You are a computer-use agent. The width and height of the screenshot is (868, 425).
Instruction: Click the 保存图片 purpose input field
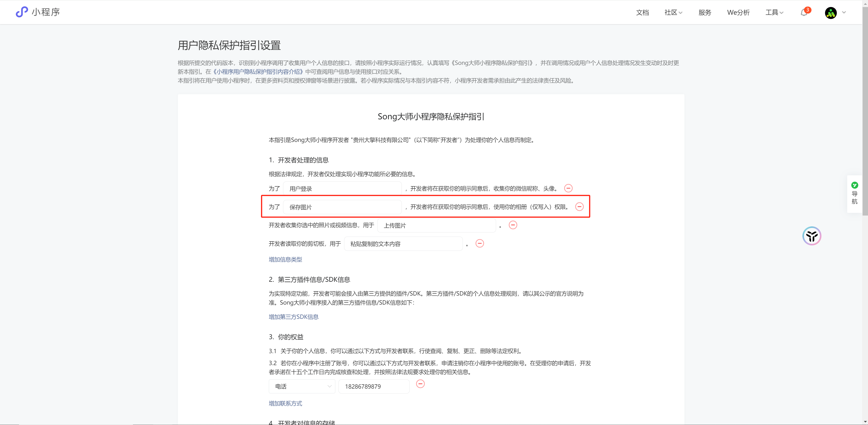[342, 207]
